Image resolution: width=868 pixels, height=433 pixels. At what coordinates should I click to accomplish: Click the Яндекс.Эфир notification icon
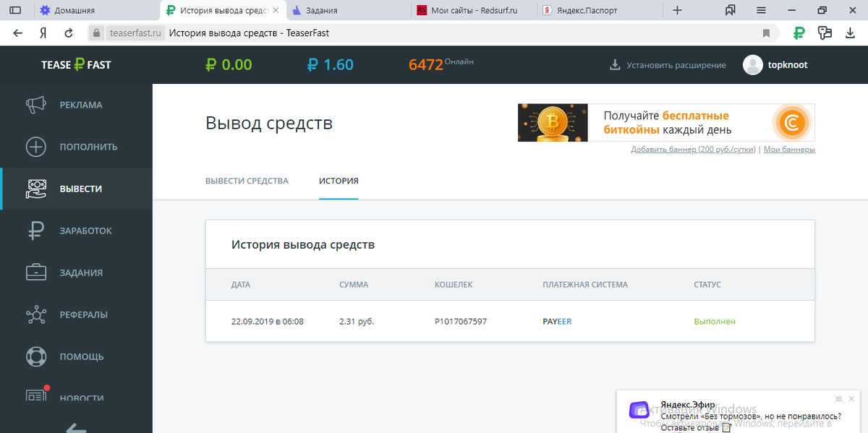(x=639, y=410)
